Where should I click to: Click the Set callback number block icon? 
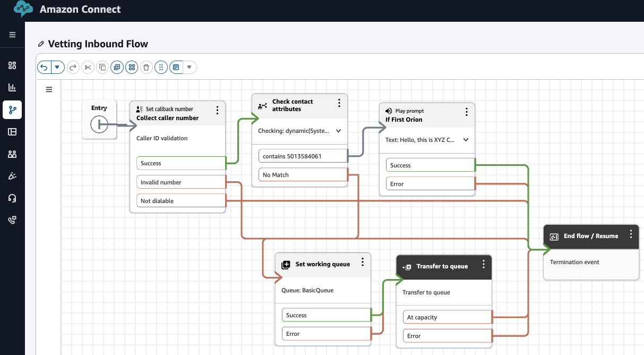tap(140, 109)
